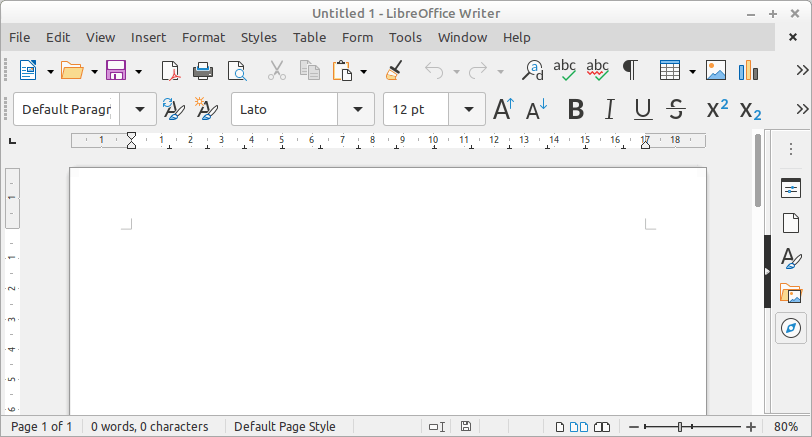This screenshot has width=812, height=437.
Task: Open the Format menu
Action: click(204, 37)
